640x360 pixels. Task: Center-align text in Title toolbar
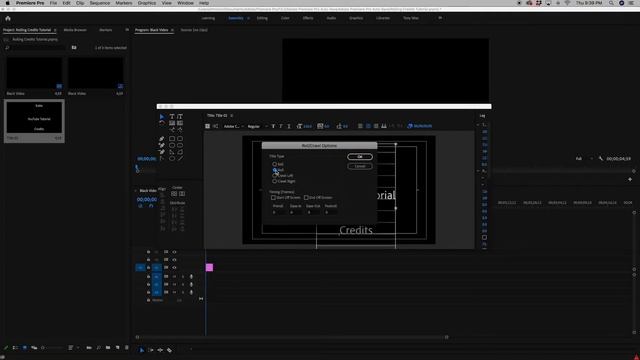tap(368, 126)
